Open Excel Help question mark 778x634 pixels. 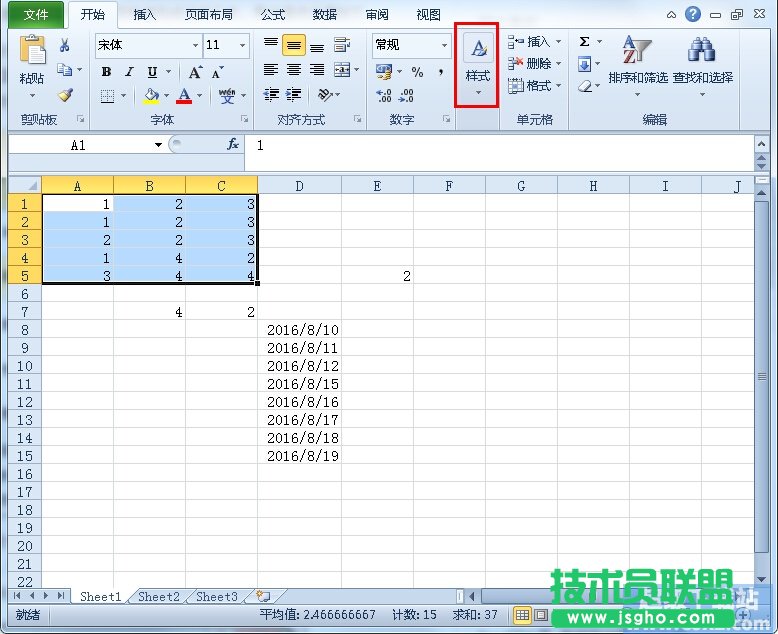click(x=693, y=14)
